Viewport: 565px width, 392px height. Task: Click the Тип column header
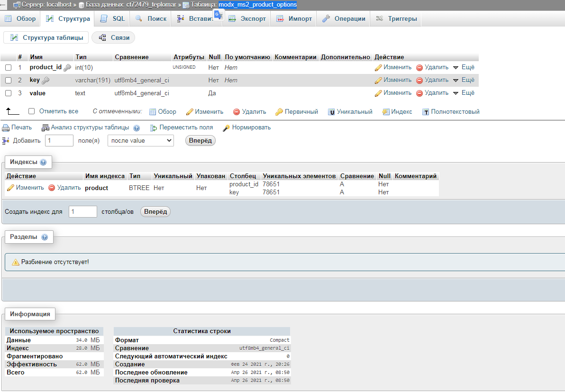[x=81, y=57]
